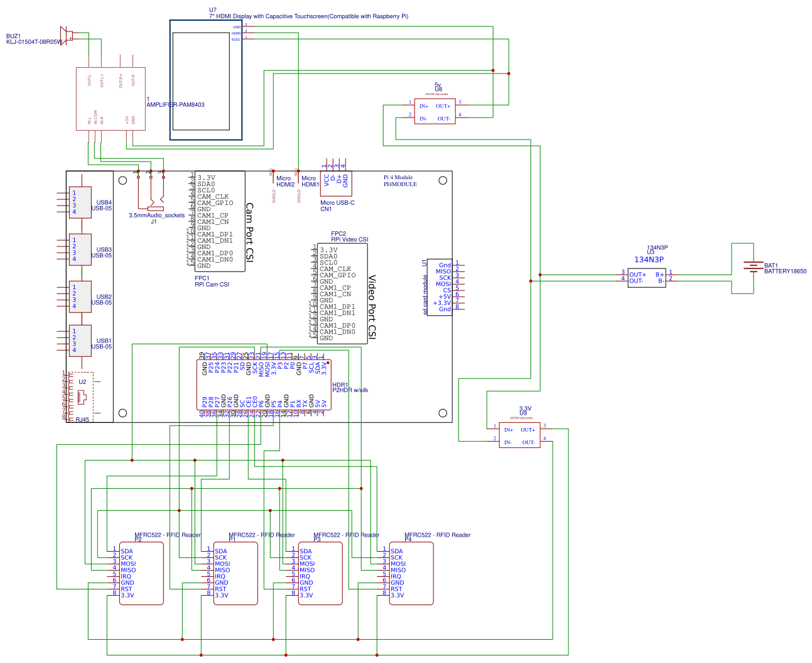This screenshot has width=812, height=663.
Task: Click the Video Port CSI FPC2 connector
Action: (x=342, y=294)
